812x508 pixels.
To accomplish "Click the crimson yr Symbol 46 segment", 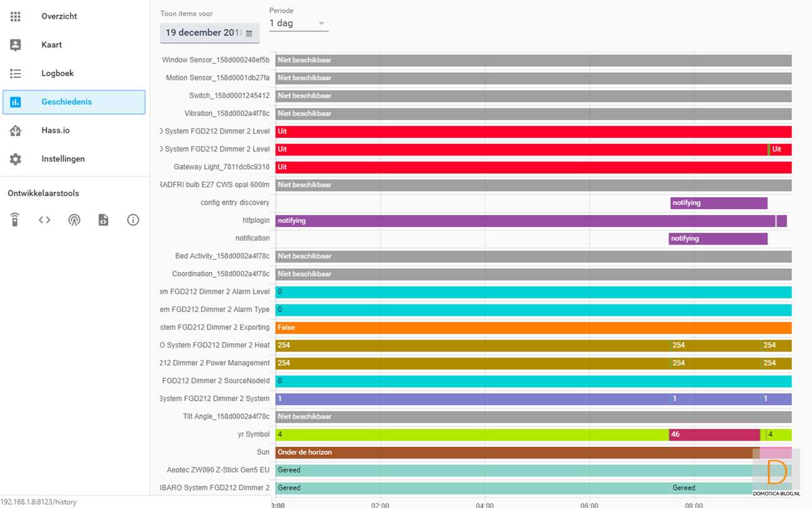I will (x=714, y=434).
